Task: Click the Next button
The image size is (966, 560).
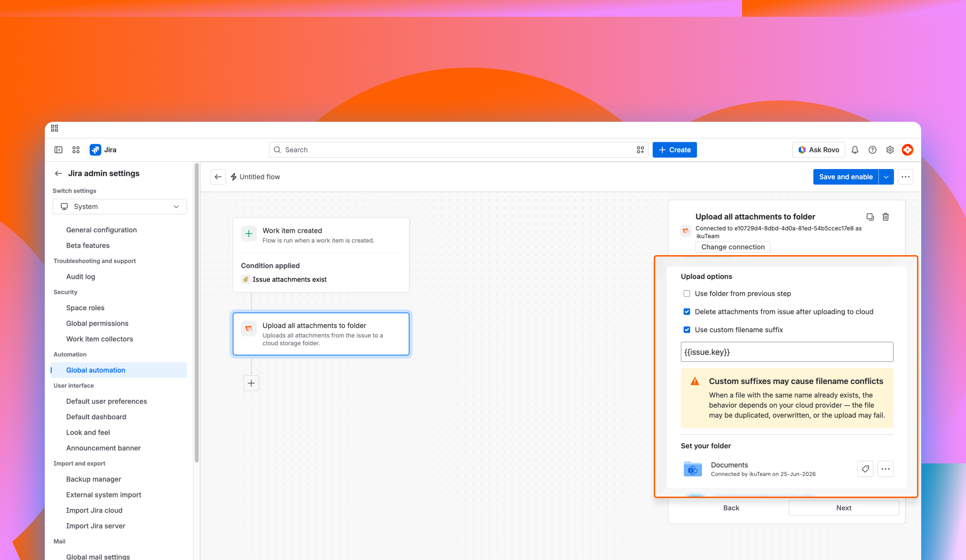Action: click(x=844, y=508)
